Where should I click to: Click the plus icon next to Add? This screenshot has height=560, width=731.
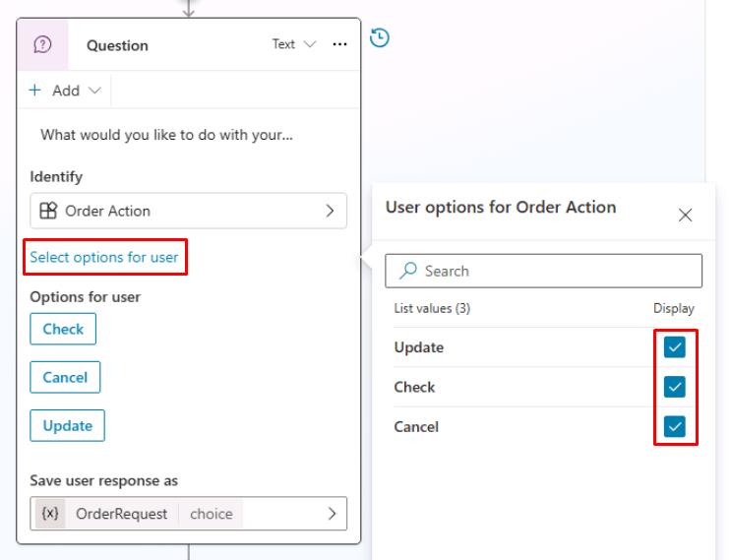click(35, 90)
